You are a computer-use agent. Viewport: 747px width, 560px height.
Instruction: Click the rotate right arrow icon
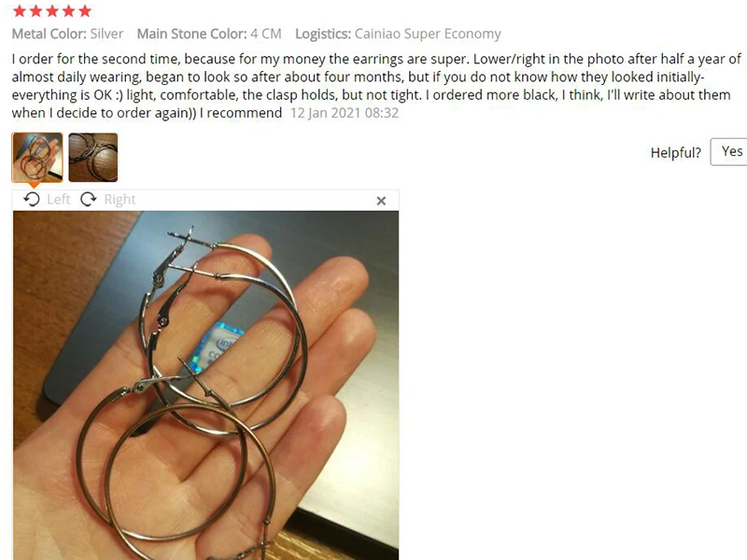click(88, 199)
